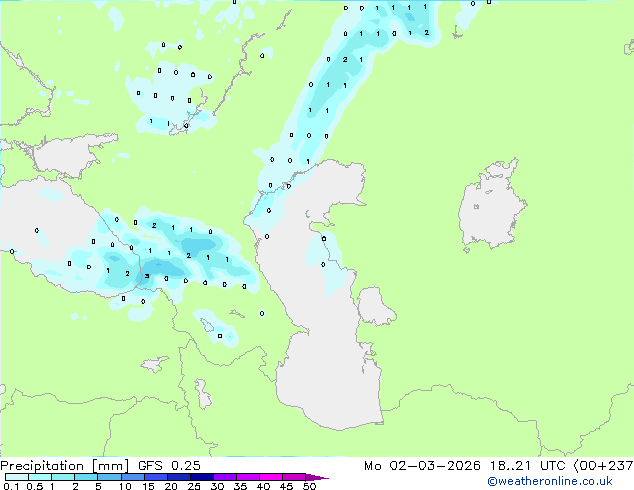Viewport: 634px width, 490px height.
Task: Click the 'Precipitation [mm]' title text
Action: tap(65, 466)
